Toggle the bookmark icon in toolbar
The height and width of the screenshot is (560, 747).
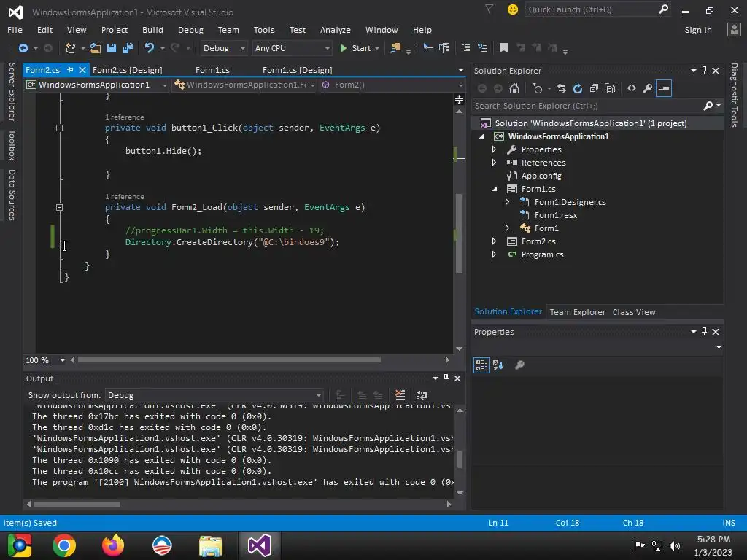(x=503, y=48)
